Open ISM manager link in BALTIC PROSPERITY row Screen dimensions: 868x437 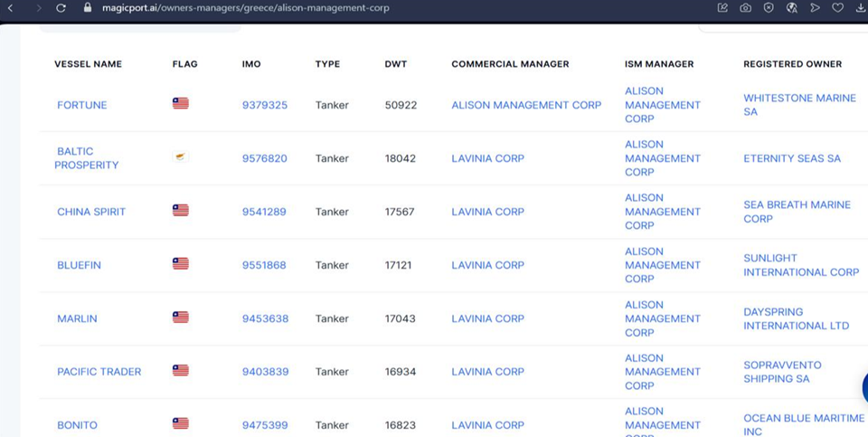[x=663, y=157]
